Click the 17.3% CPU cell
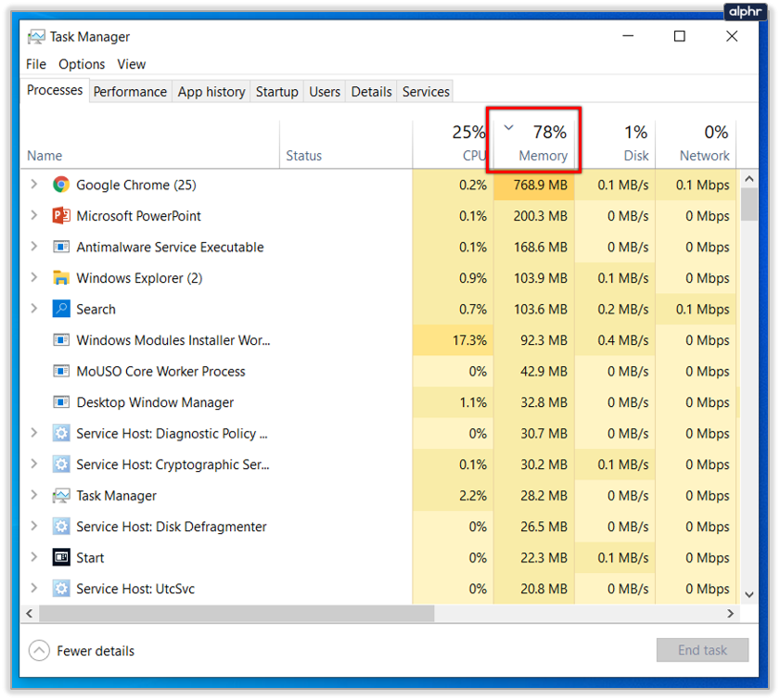 pyautogui.click(x=453, y=340)
